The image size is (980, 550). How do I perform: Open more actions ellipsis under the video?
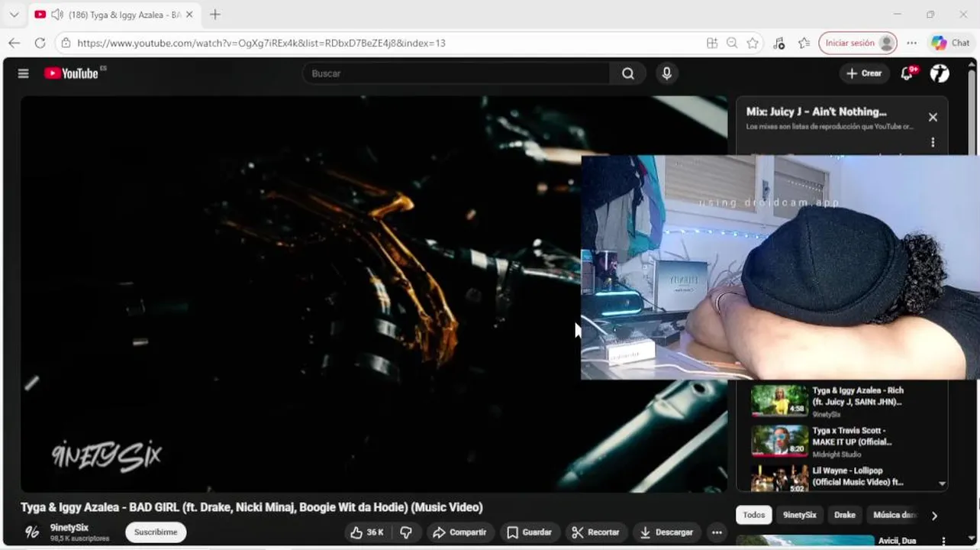(x=717, y=532)
